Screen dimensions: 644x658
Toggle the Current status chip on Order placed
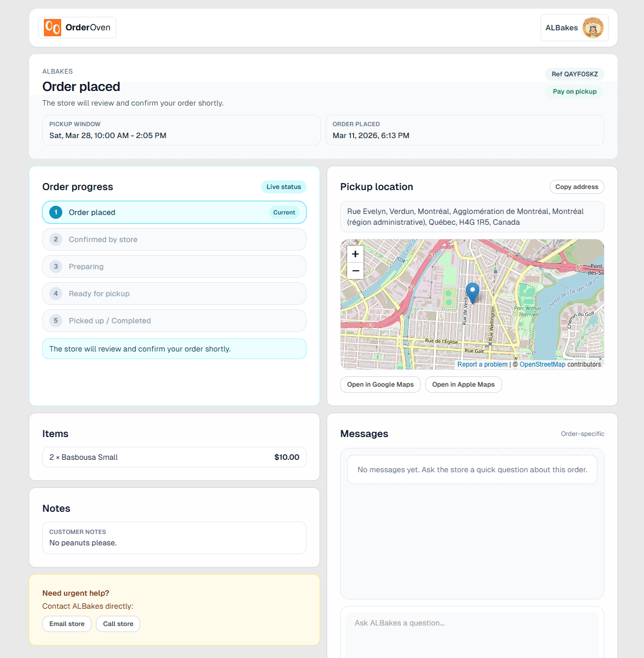point(284,212)
